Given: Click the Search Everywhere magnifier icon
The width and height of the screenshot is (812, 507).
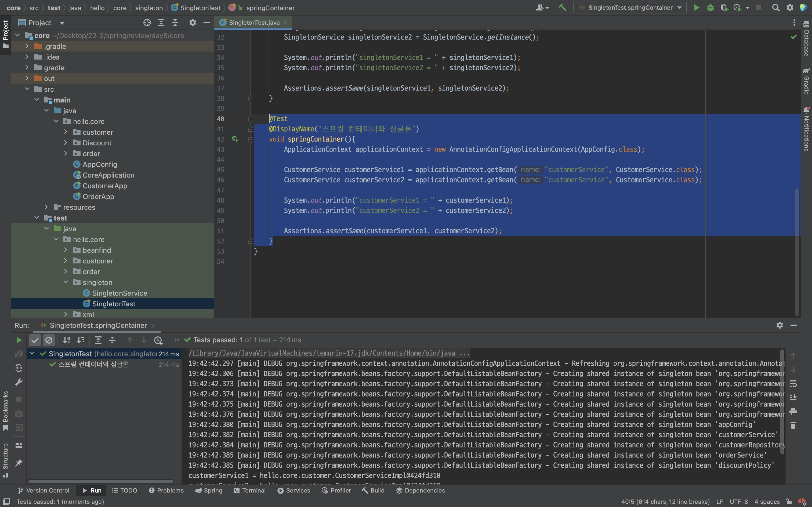Looking at the screenshot, I should (775, 8).
